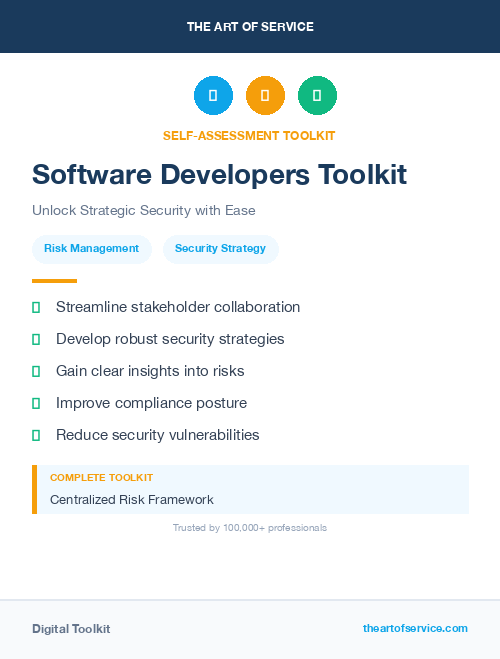Screen dimensions: 500x659
Task: Click the blue circle icon
Action: [213, 95]
